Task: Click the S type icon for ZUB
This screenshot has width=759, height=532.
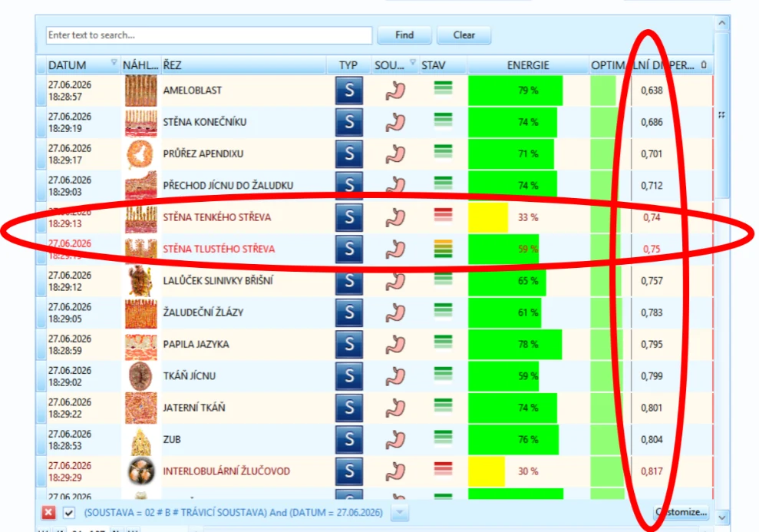Action: pyautogui.click(x=349, y=440)
